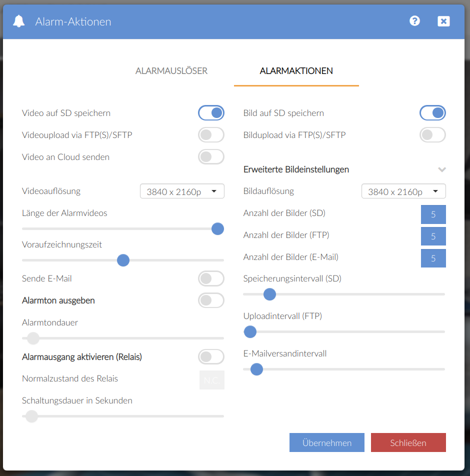
Task: Open the Videoauflösung dropdown
Action: tap(182, 191)
